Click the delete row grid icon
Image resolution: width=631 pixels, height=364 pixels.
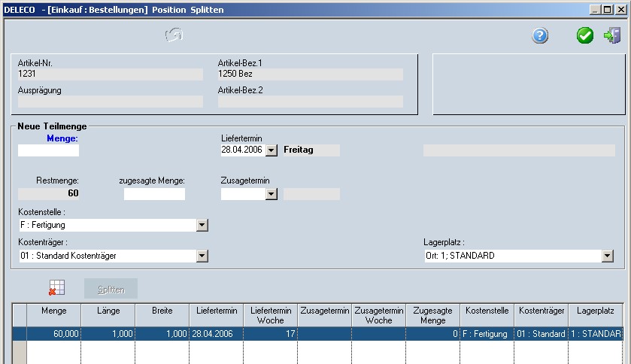[x=56, y=288]
